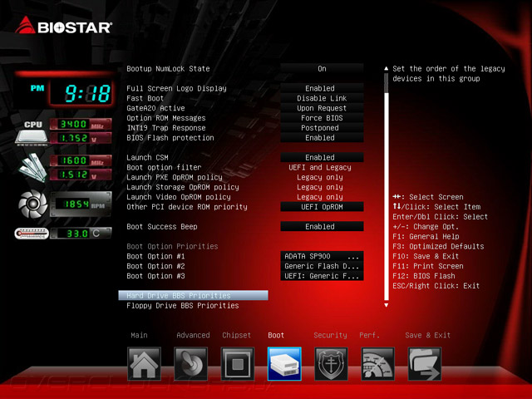
Task: Change Launch Video OpROM policy value
Action: [320, 197]
